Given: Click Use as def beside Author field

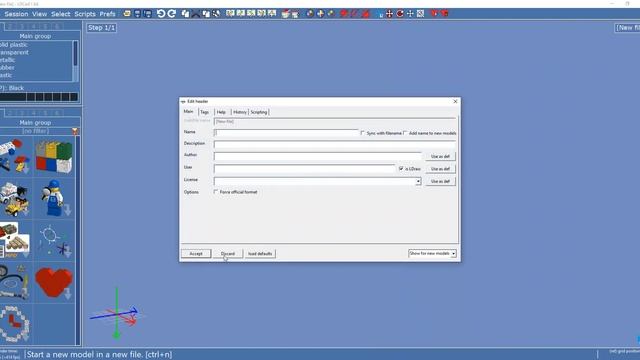Looking at the screenshot, I should tap(440, 156).
